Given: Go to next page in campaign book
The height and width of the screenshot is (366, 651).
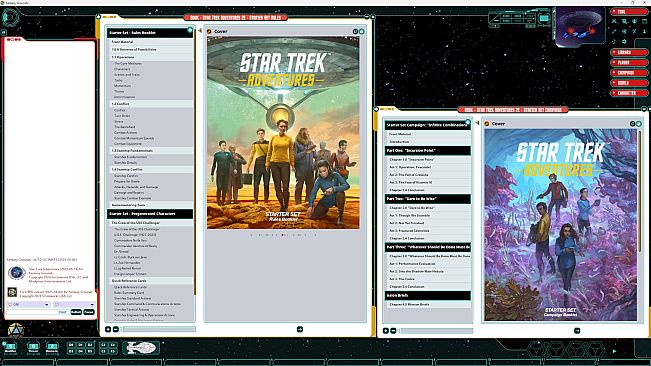Looking at the screenshot, I should (x=577, y=331).
